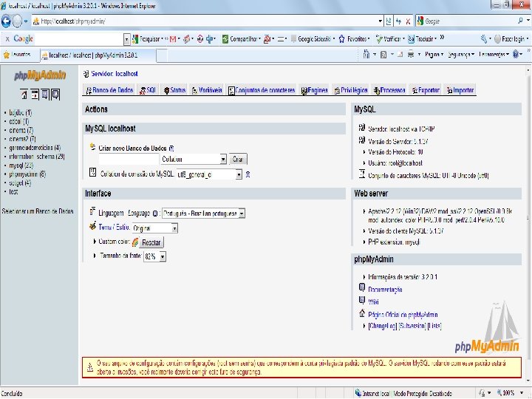Open Página Oficial do phpMyAdmin link
The height and width of the screenshot is (399, 532).
click(403, 315)
